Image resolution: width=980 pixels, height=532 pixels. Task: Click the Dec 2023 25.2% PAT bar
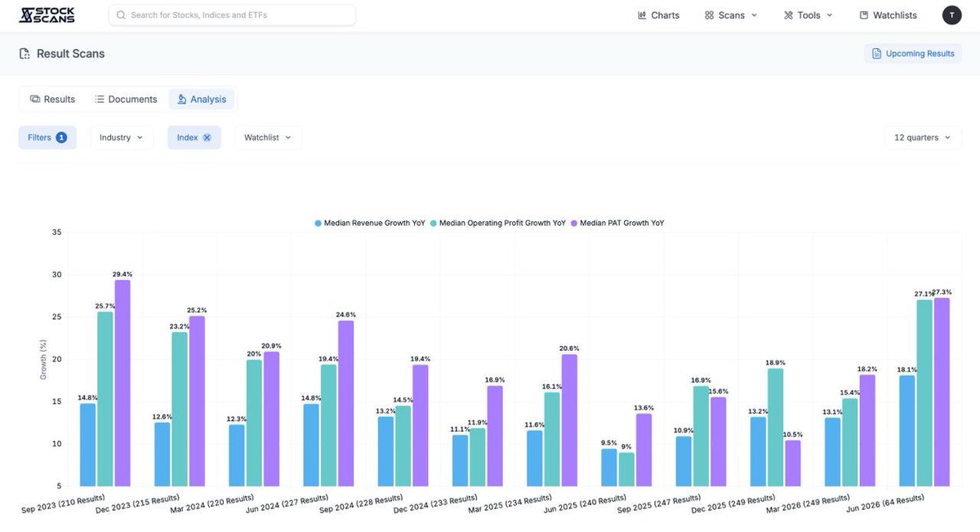click(197, 401)
